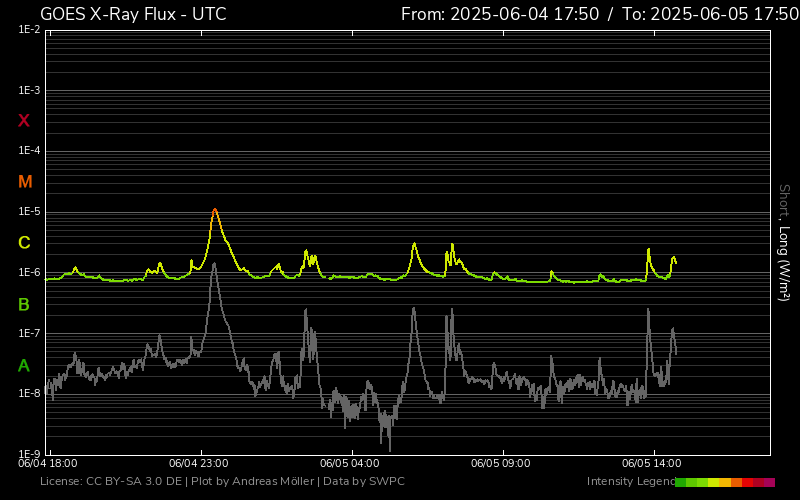The height and width of the screenshot is (500, 800).
Task: Select the green A flare class label
Action: point(24,366)
